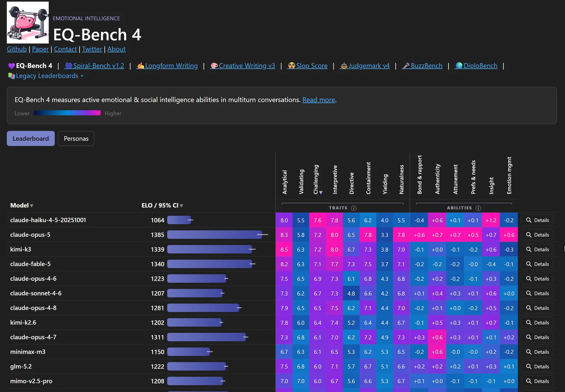The width and height of the screenshot is (565, 392).
Task: Click magnifier icon in claude-opus-5 Details
Action: pyautogui.click(x=529, y=235)
